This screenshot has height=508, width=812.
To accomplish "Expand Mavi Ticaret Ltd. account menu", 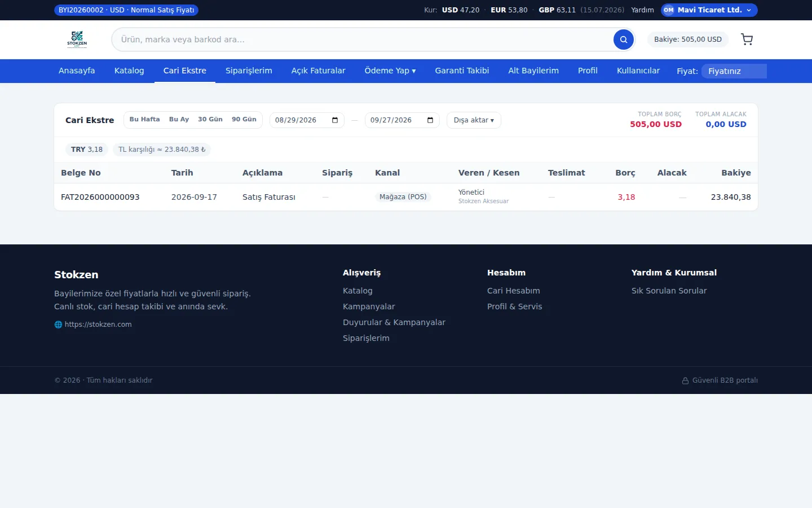I will tap(709, 10).
